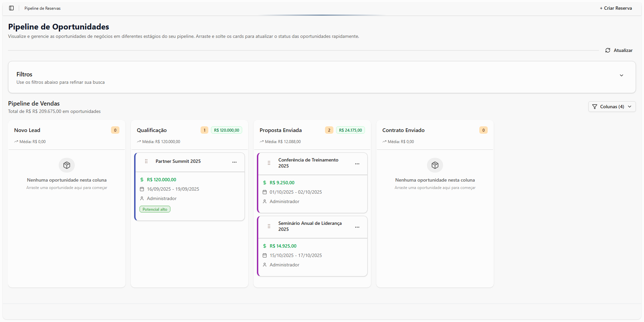Click the Atualizar button
The width and height of the screenshot is (644, 322).
point(619,50)
